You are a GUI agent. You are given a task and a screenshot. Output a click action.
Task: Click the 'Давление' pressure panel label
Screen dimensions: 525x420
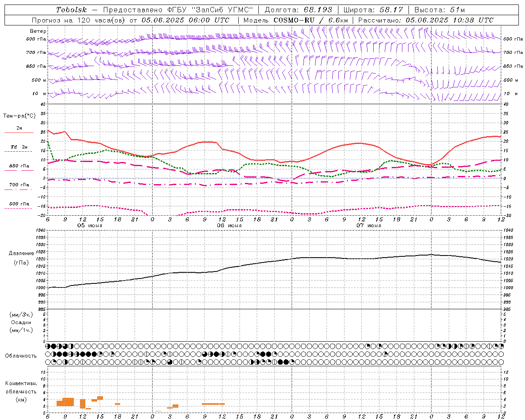(x=21, y=253)
